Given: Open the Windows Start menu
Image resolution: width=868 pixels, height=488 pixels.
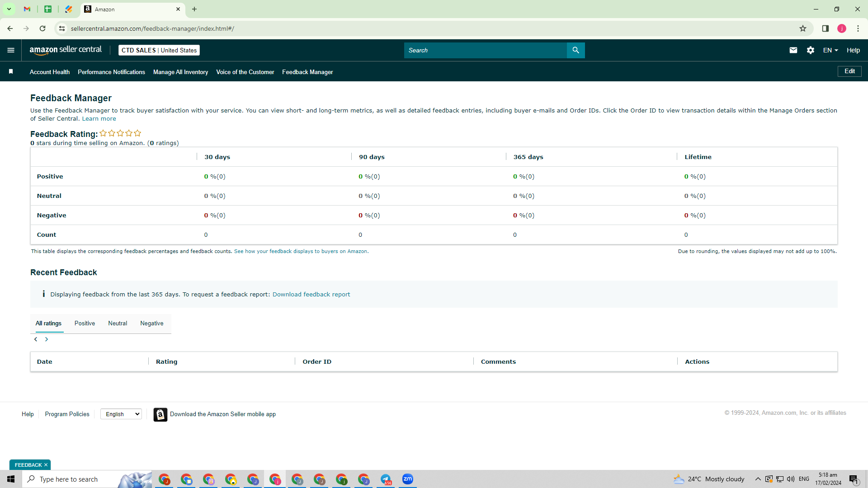Looking at the screenshot, I should [x=11, y=479].
